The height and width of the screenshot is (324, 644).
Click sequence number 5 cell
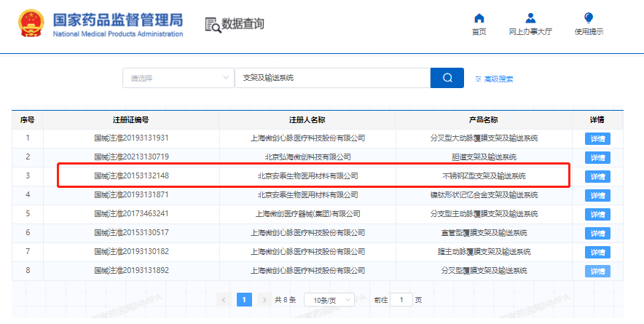[x=28, y=213]
